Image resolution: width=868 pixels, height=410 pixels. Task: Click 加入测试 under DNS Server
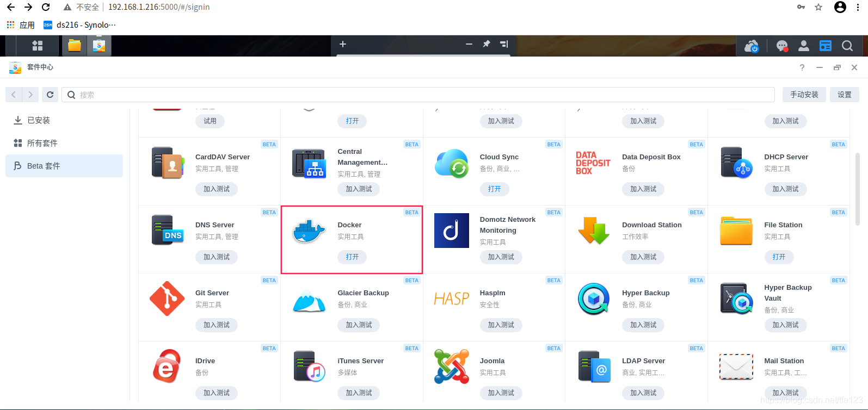tap(217, 257)
